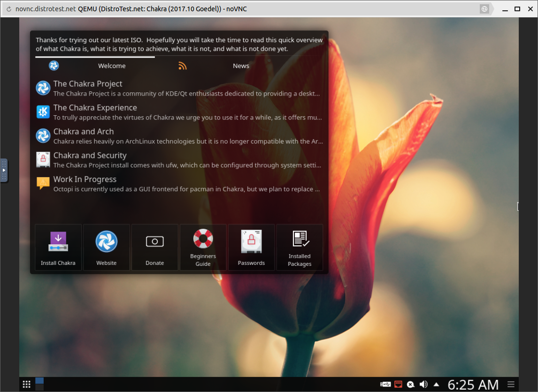
Task: Expand the noVNC side control handle
Action: (4, 170)
